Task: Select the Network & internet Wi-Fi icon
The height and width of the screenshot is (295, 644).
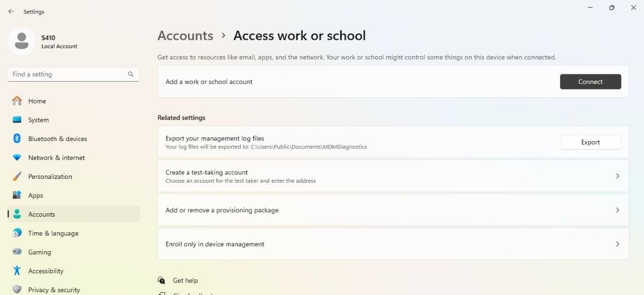Action: point(17,158)
